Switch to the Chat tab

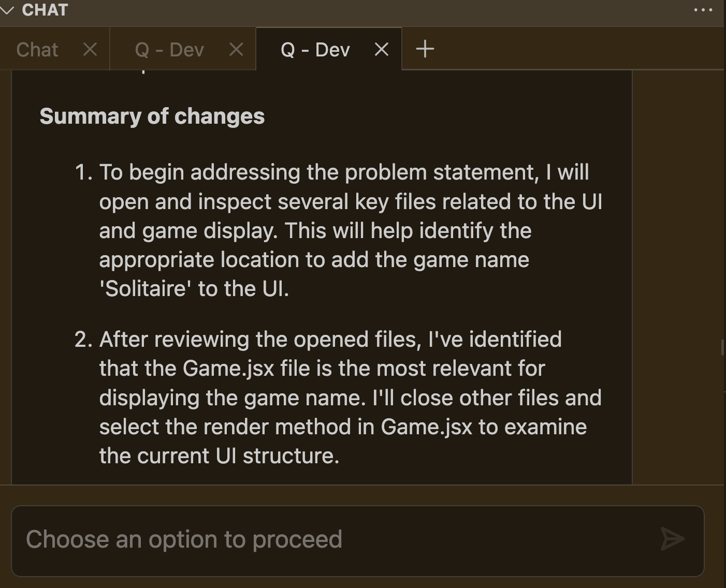click(37, 49)
